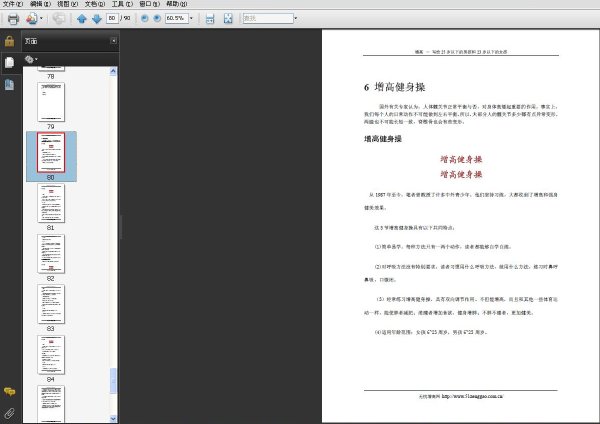The image size is (600, 424).
Task: Click the page number field showing 80
Action: 112,18
